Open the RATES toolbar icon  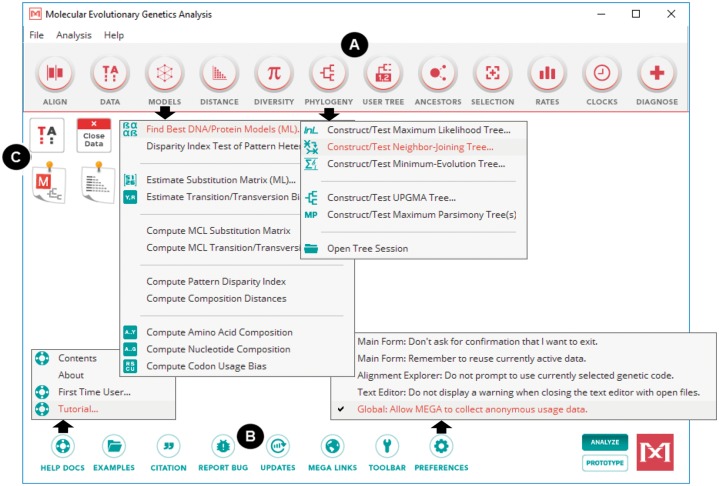pyautogui.click(x=547, y=73)
